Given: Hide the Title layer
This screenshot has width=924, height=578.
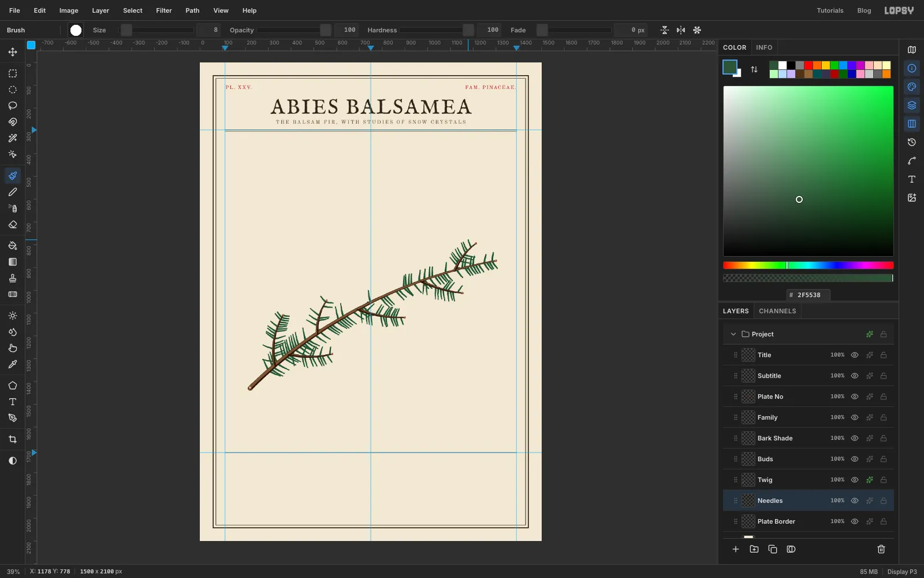Looking at the screenshot, I should tap(855, 355).
